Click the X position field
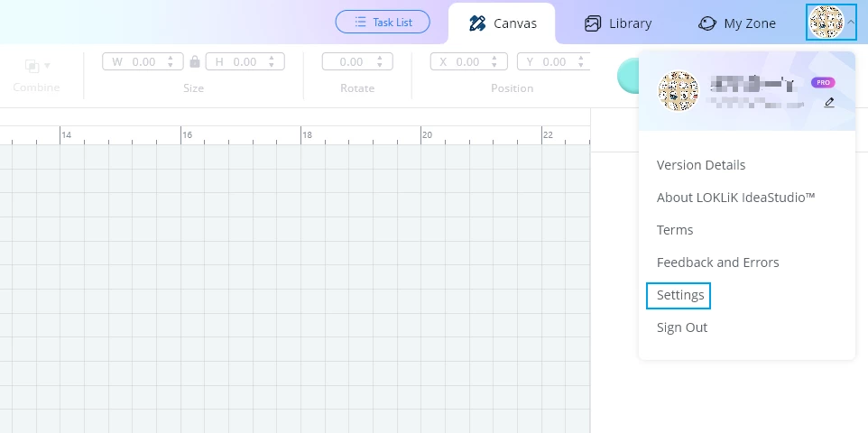 (469, 61)
